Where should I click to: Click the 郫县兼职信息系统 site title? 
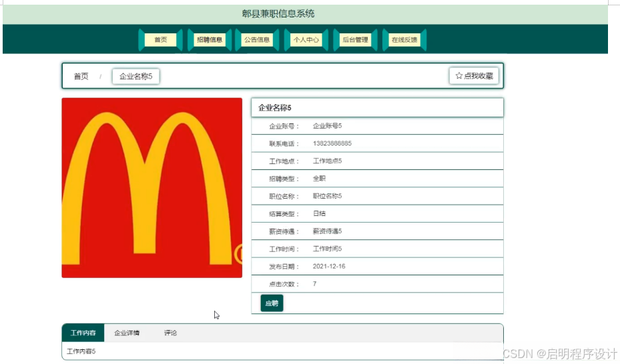278,14
